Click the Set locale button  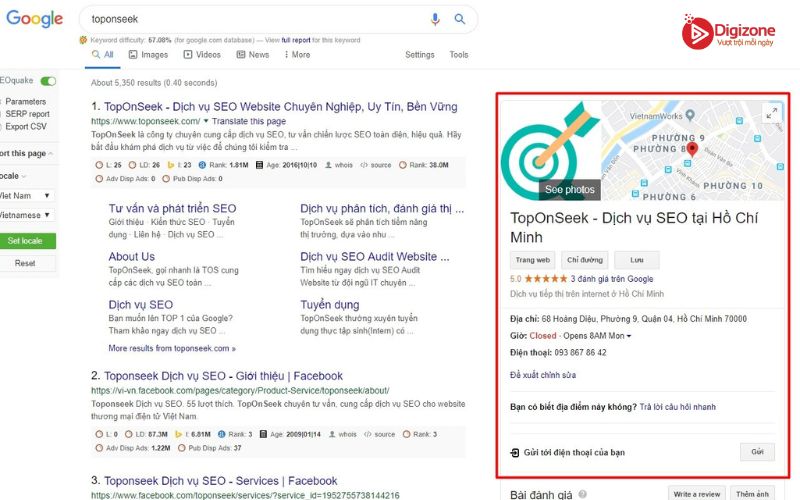coord(27,241)
